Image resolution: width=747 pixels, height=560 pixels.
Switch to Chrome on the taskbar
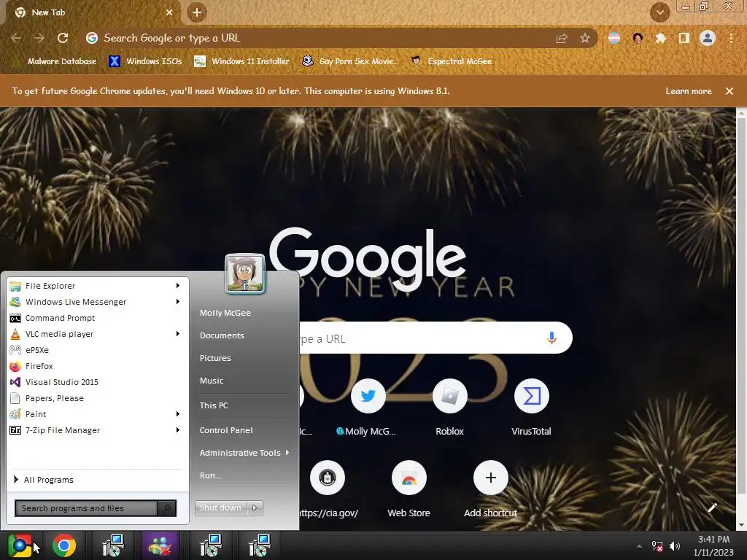pos(64,545)
